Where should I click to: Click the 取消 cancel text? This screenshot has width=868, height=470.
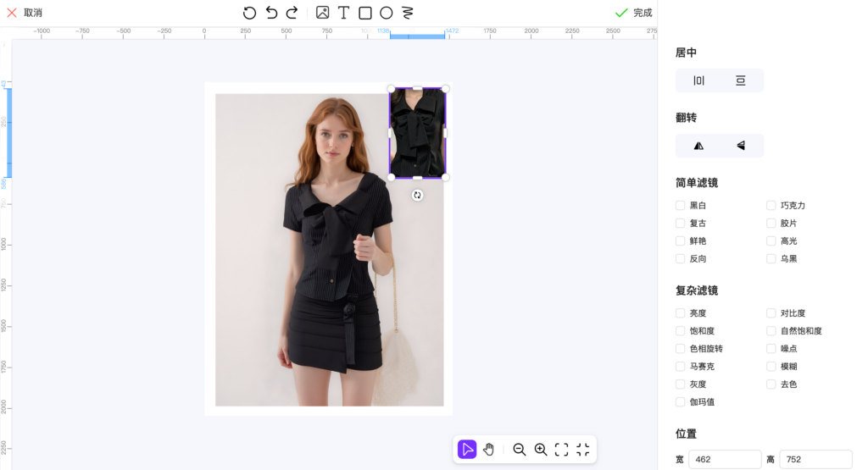[x=33, y=13]
